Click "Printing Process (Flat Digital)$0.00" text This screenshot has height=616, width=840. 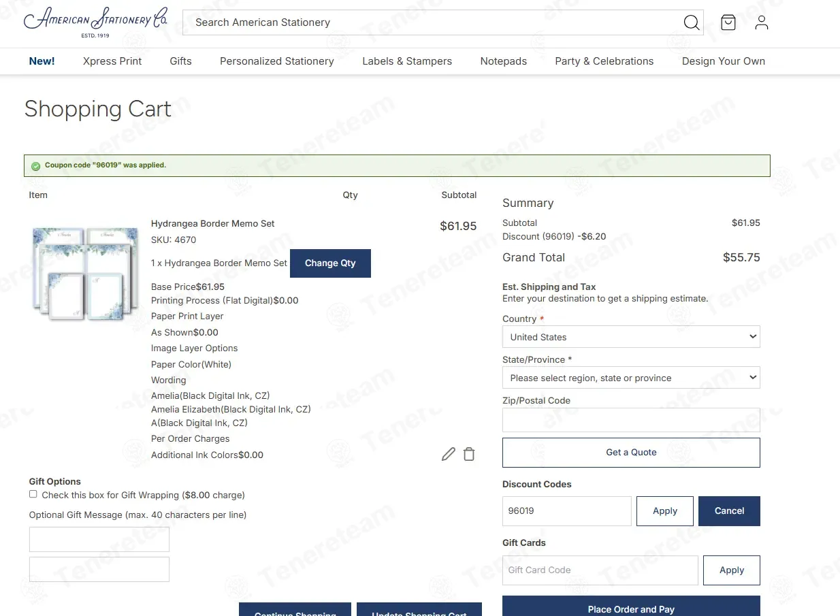click(225, 300)
